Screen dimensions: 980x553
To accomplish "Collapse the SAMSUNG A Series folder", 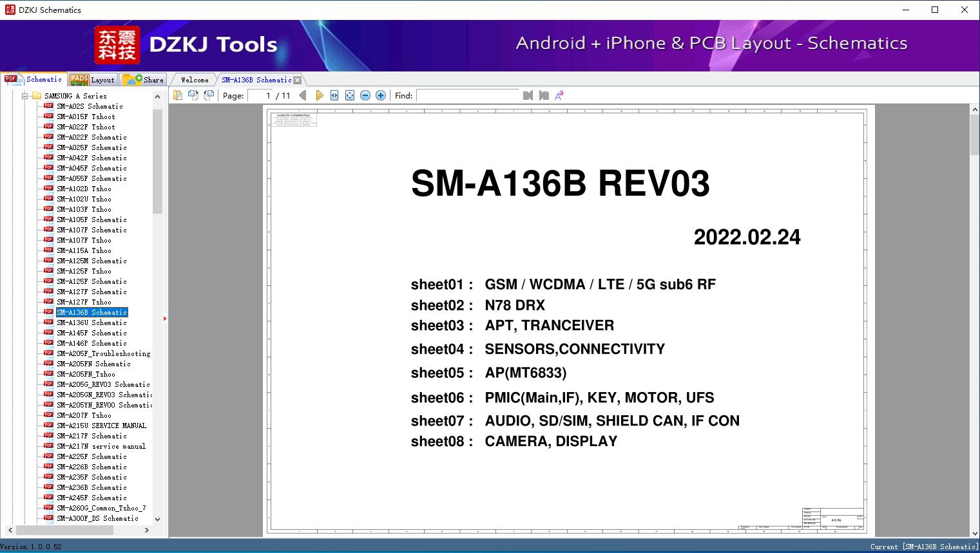I will (25, 96).
